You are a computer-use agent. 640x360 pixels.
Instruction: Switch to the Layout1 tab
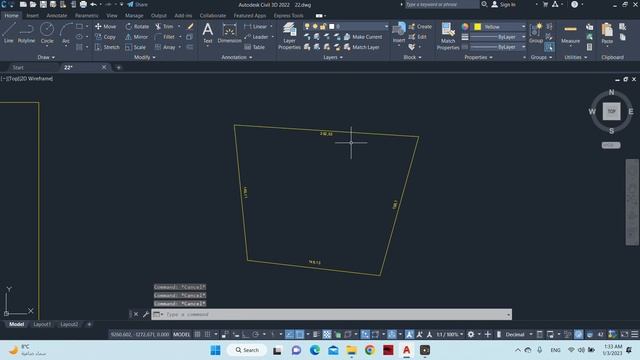click(x=42, y=324)
